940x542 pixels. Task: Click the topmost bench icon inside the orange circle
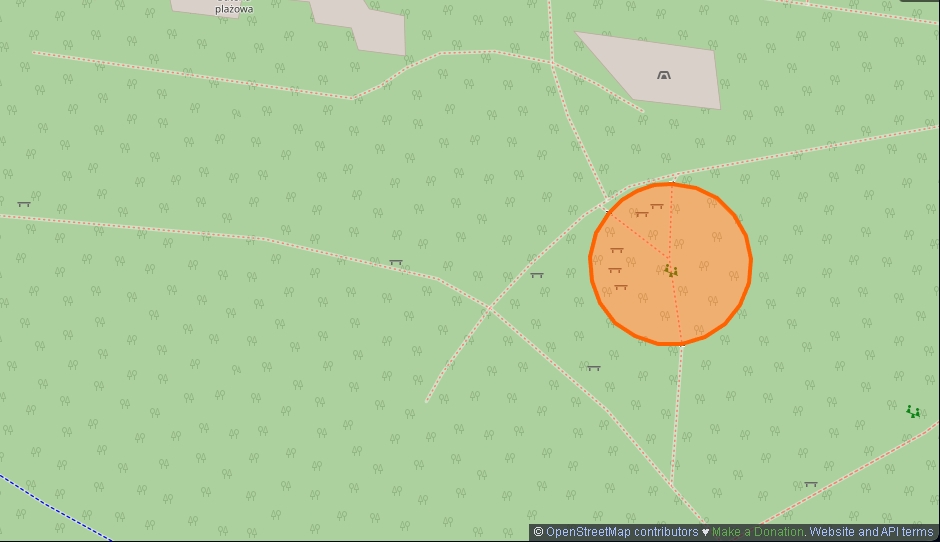(x=657, y=206)
